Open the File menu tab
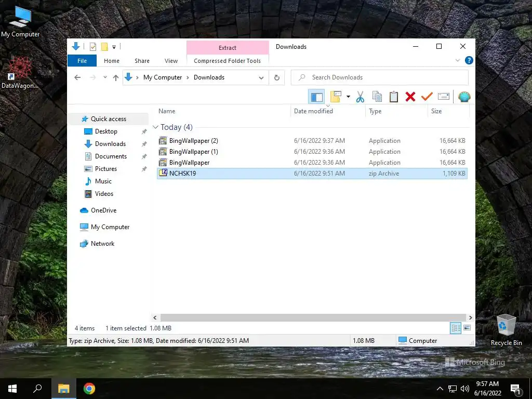 pos(82,61)
